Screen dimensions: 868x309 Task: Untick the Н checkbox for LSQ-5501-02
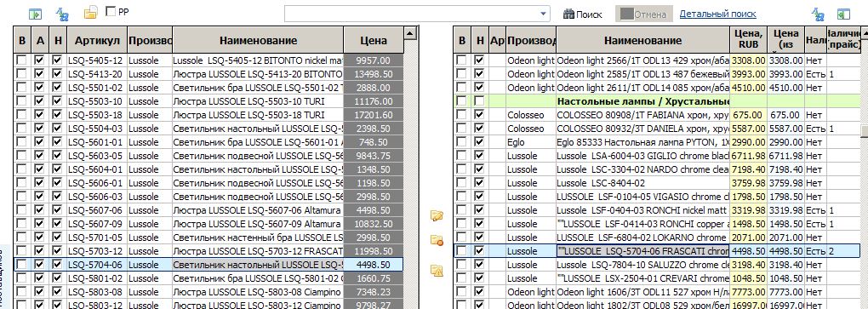57,88
